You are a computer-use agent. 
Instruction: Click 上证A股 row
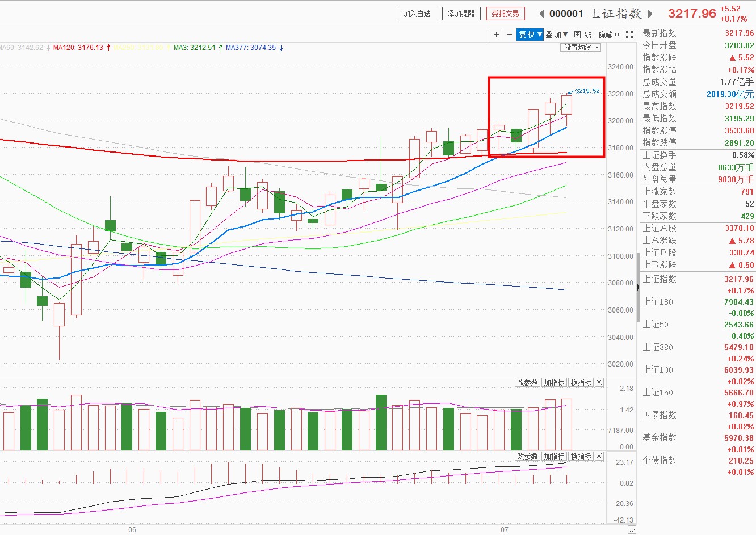tap(698, 229)
